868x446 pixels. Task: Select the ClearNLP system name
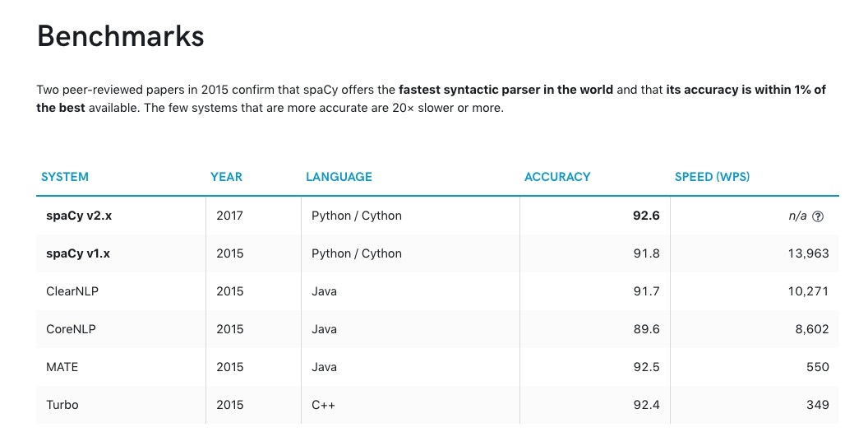tap(72, 291)
